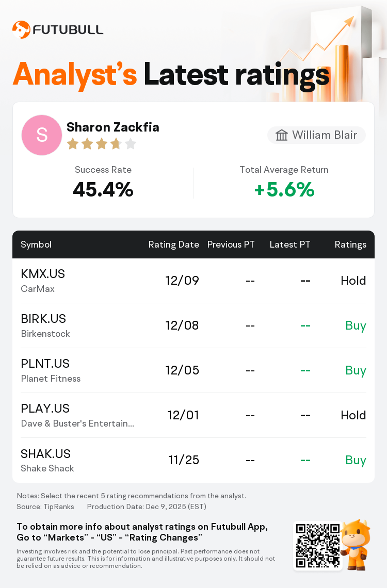Click the William Blair firm badge
The width and height of the screenshot is (387, 588).
click(316, 135)
